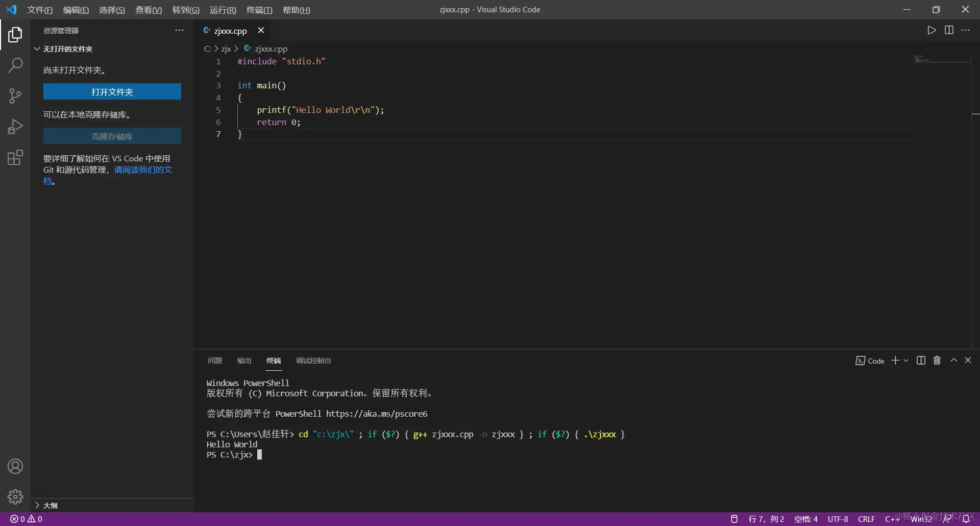
Task: Click the 'Hello World' terminal output line
Action: coord(232,445)
